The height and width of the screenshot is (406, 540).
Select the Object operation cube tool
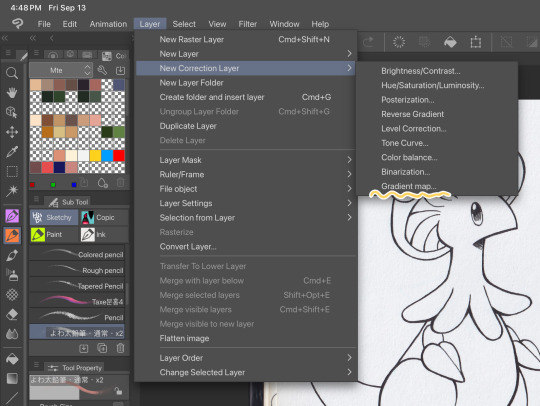pos(12,112)
